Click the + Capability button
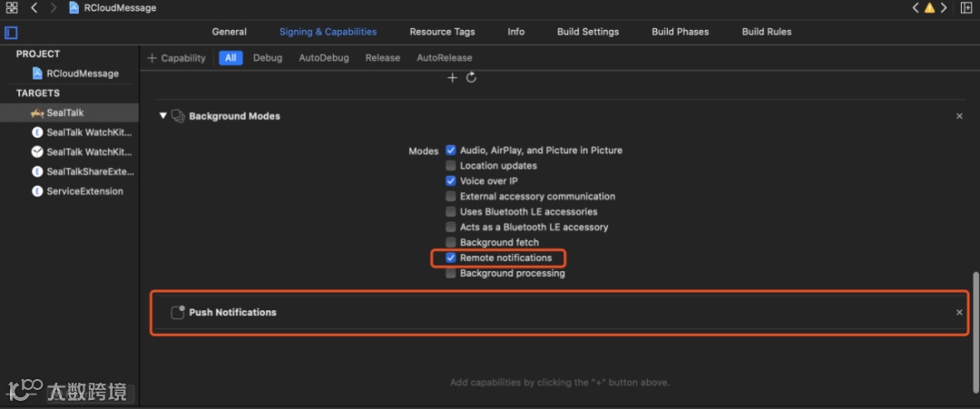Screen dimensions: 980x409 pyautogui.click(x=176, y=58)
